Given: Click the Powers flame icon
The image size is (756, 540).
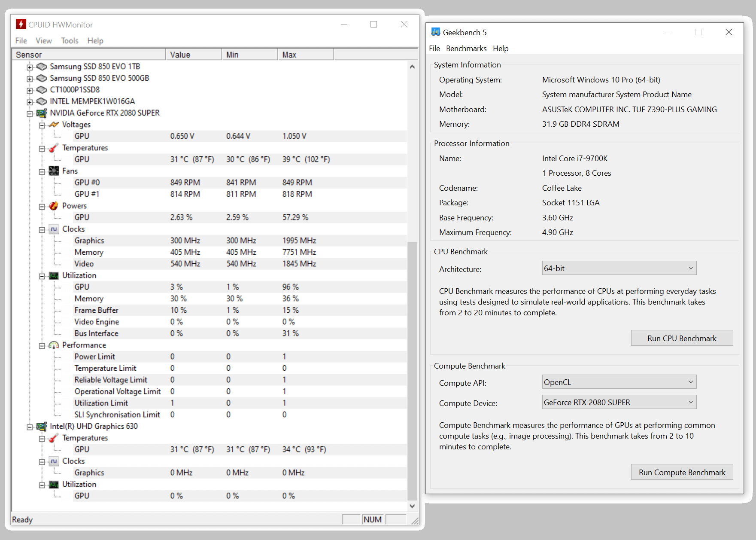Looking at the screenshot, I should 54,206.
